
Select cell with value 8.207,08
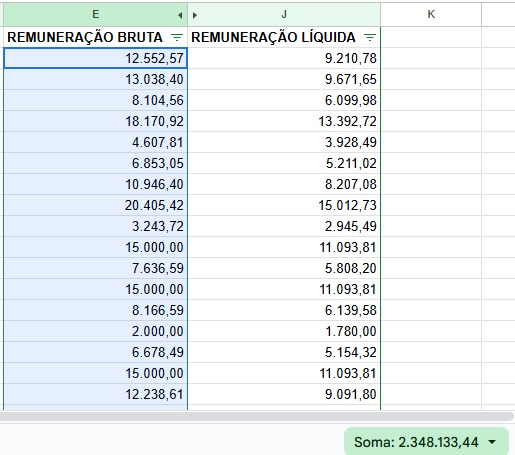284,184
